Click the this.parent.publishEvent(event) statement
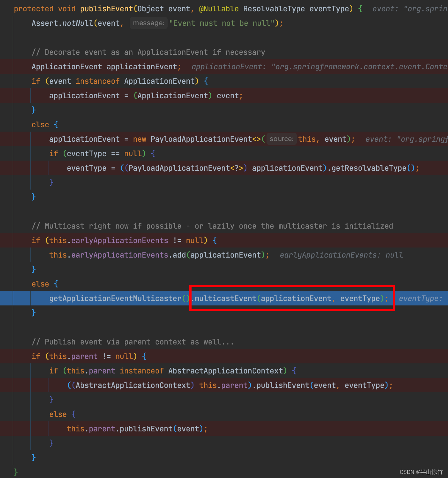The image size is (448, 478). (x=137, y=429)
